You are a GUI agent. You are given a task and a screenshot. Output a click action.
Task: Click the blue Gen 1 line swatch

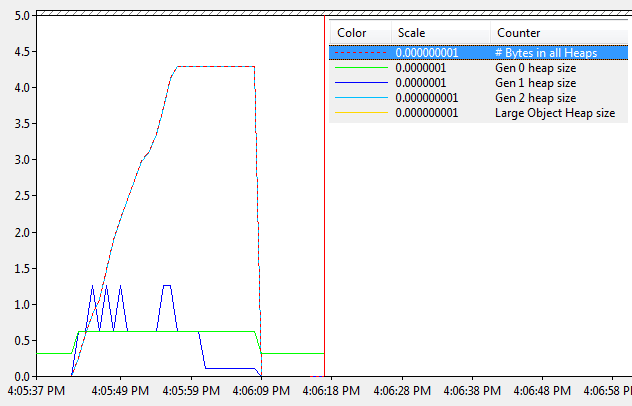click(x=359, y=83)
